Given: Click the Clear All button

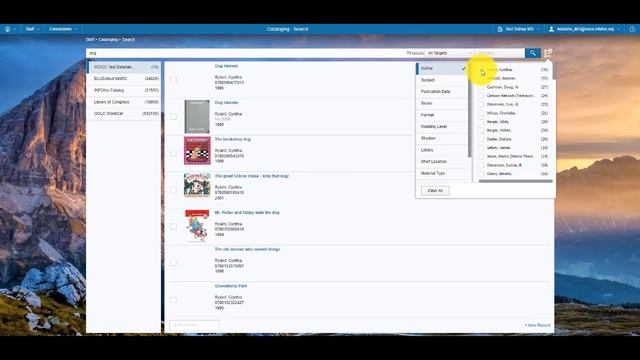Looking at the screenshot, I should pyautogui.click(x=435, y=191).
